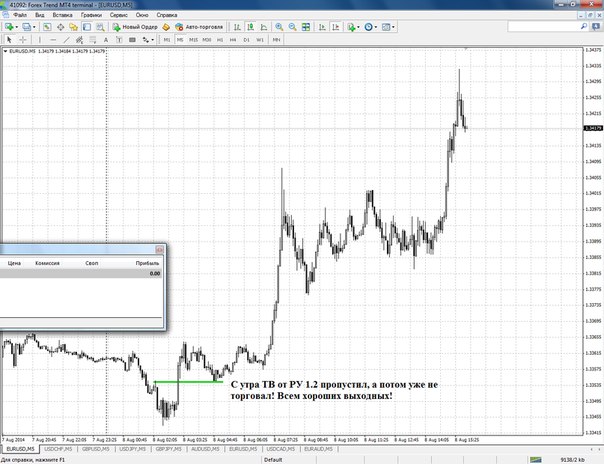Open the Arrows objects icon

[x=146, y=40]
